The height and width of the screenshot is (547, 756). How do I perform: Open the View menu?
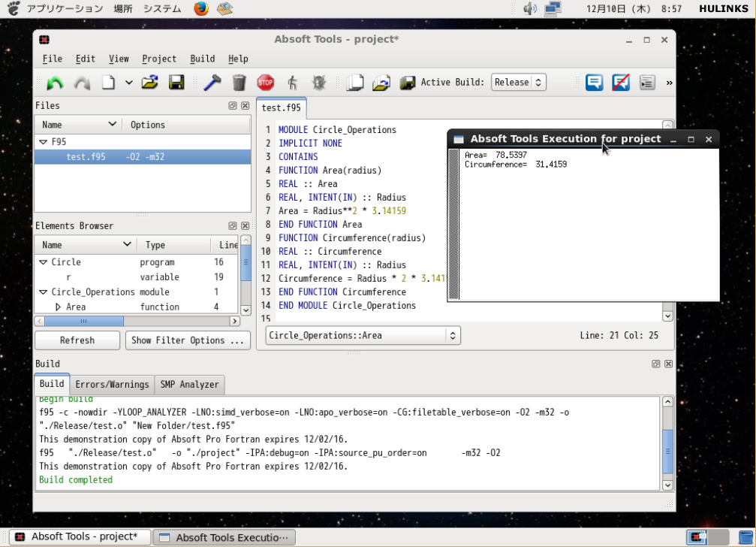119,59
